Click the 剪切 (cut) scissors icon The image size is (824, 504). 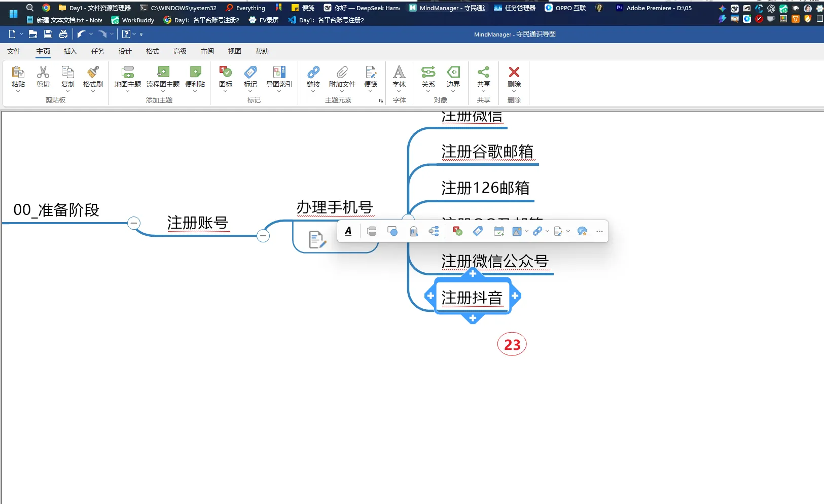point(43,73)
